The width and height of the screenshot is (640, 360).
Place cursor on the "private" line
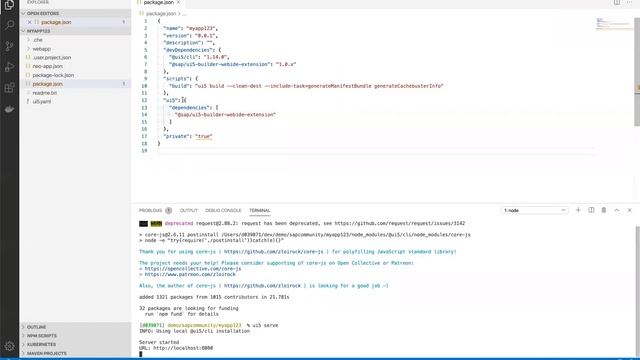[x=188, y=136]
